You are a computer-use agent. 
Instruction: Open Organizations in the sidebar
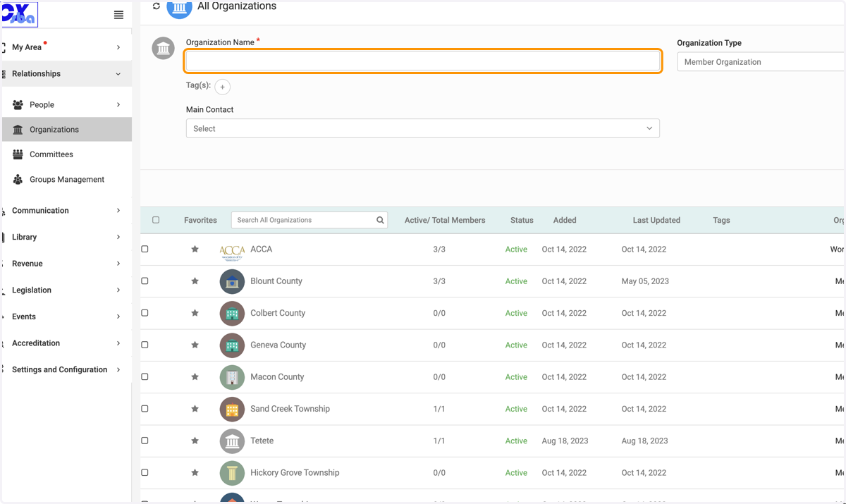click(66, 130)
